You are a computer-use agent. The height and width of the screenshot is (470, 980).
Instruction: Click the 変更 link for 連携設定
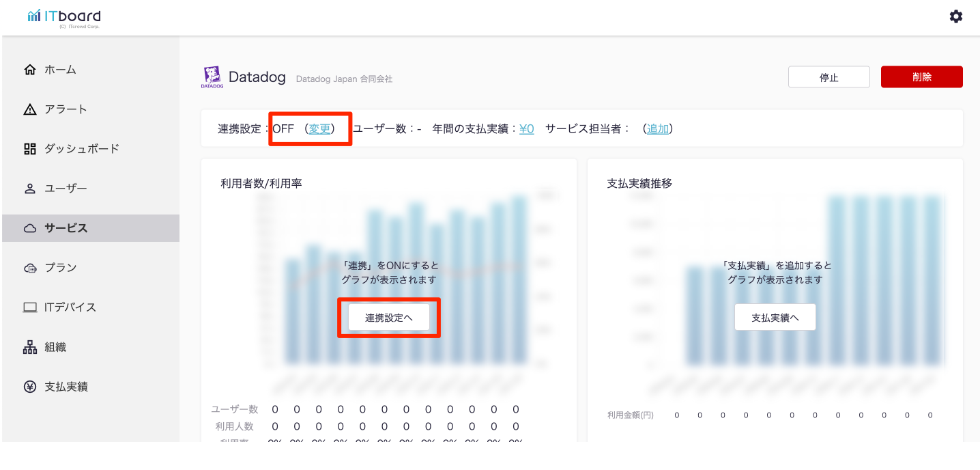click(319, 128)
